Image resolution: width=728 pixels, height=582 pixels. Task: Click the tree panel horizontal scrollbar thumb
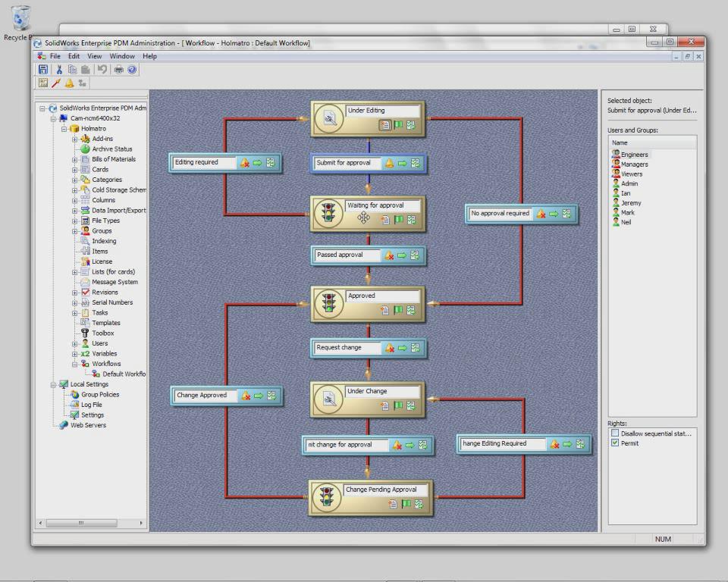point(81,523)
